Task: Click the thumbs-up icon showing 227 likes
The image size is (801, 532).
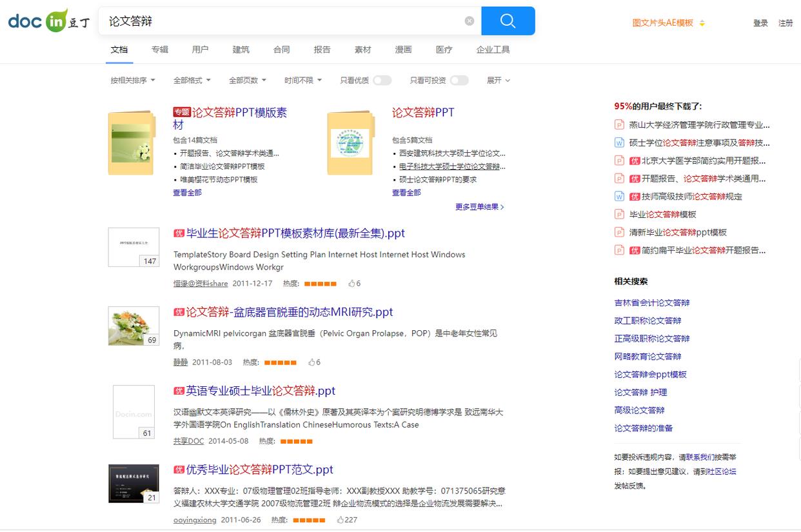Action: [x=341, y=520]
